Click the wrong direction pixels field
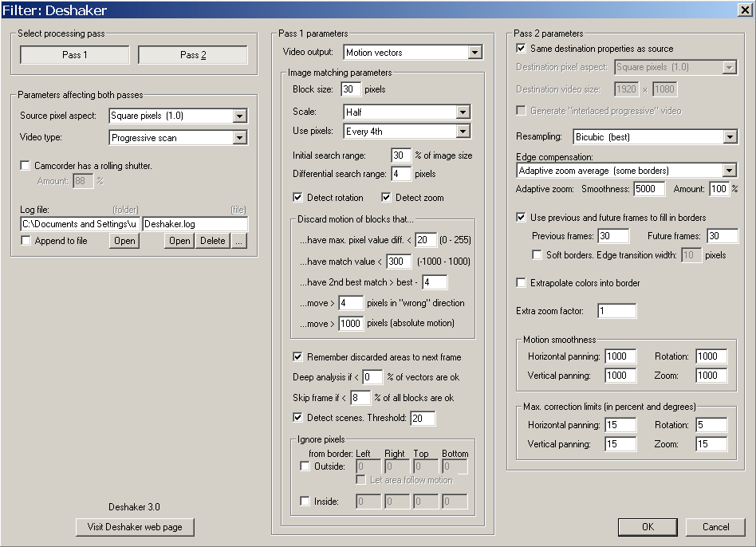Viewport: 756px width, 547px height. [351, 303]
